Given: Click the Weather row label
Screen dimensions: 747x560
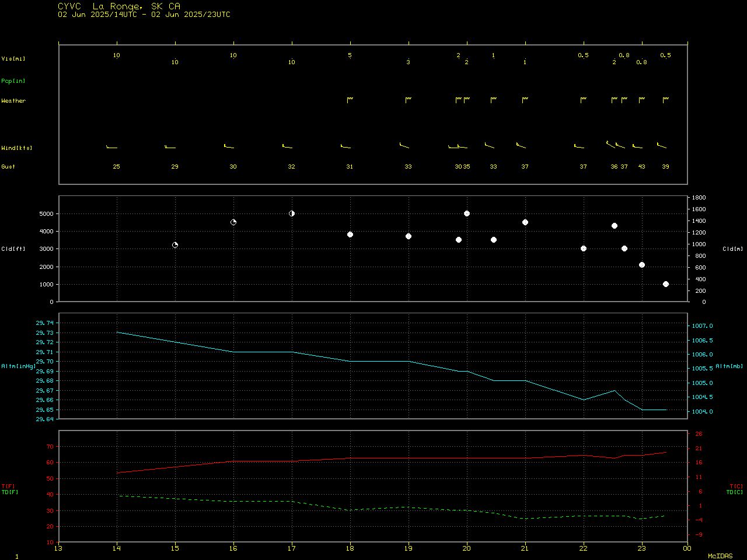Looking at the screenshot, I should pos(13,101).
